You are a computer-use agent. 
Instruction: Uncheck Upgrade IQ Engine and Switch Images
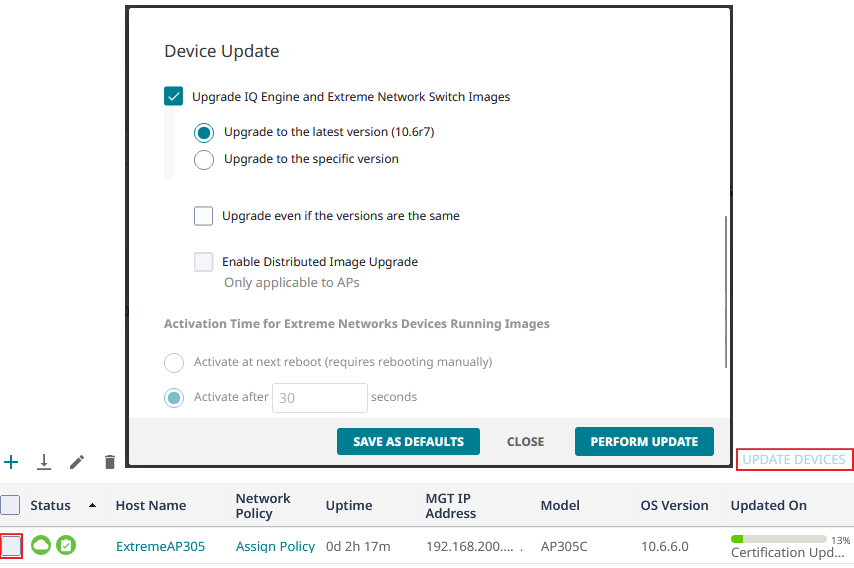pyautogui.click(x=174, y=96)
